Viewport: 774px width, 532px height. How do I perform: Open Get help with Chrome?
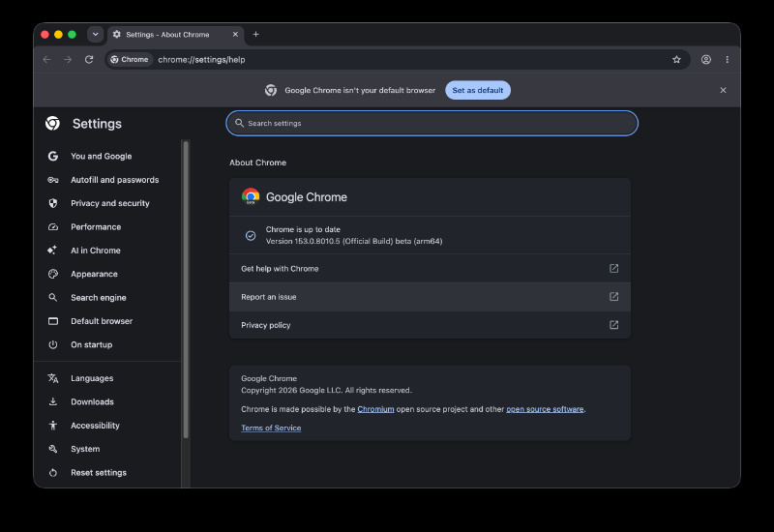click(x=430, y=269)
